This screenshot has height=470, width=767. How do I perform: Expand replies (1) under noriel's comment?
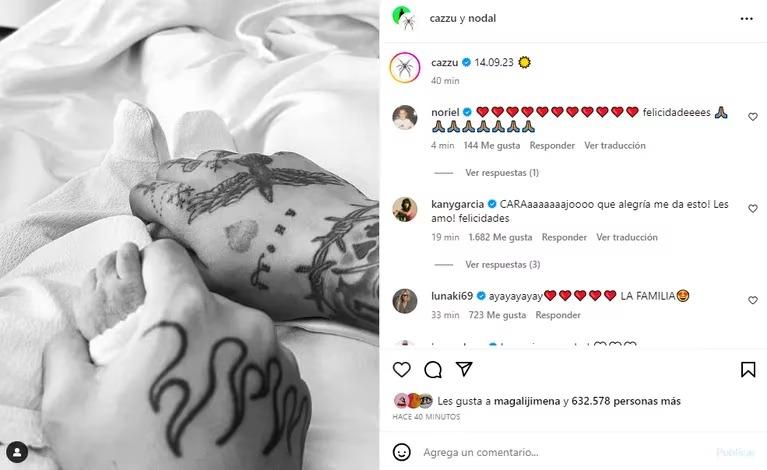(502, 173)
